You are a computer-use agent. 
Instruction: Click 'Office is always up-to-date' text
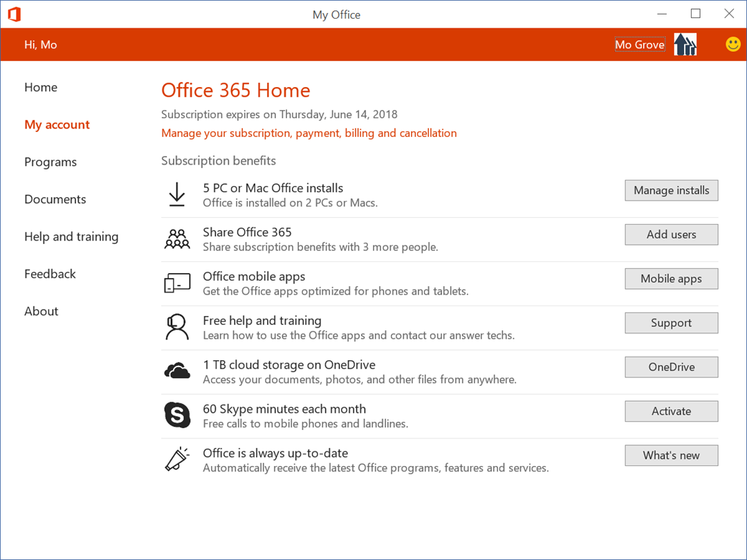point(275,454)
